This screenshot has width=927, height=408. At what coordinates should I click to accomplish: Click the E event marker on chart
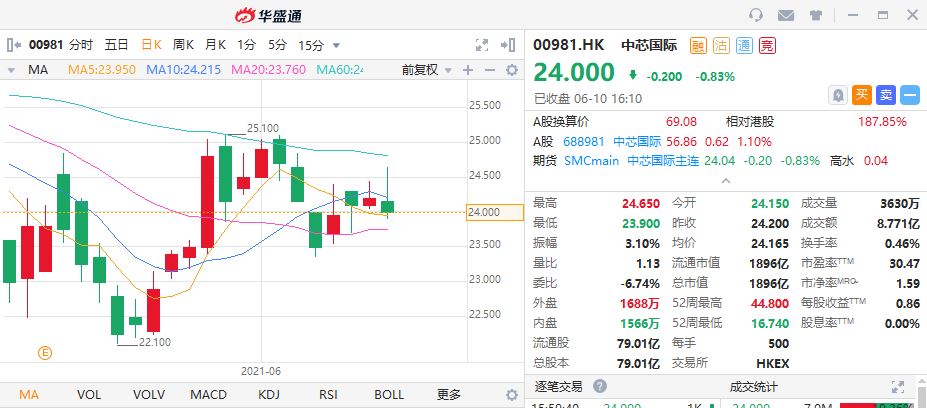pyautogui.click(x=45, y=353)
